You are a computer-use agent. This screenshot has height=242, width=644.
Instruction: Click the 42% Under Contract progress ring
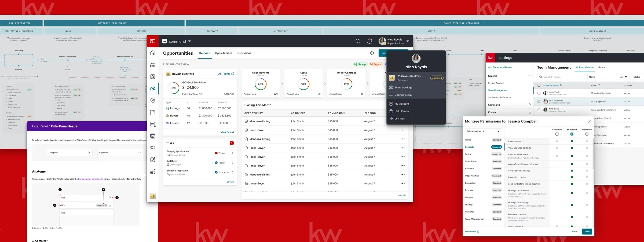pos(346,84)
